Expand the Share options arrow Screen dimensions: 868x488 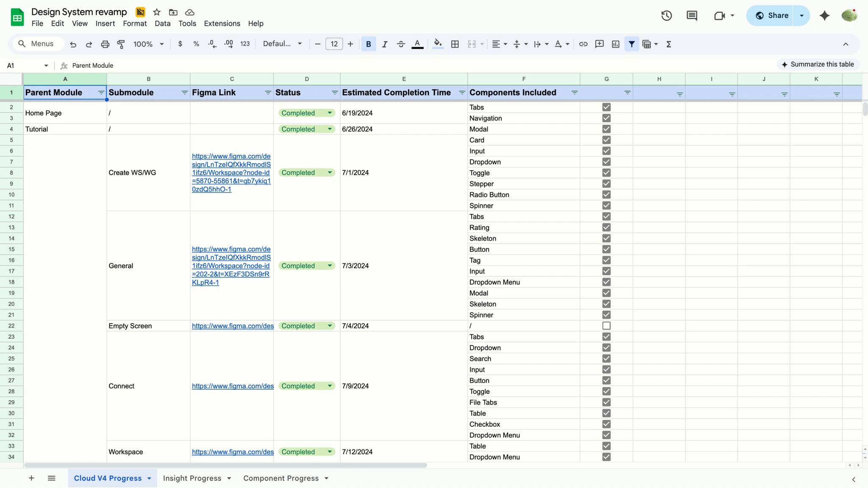(801, 16)
